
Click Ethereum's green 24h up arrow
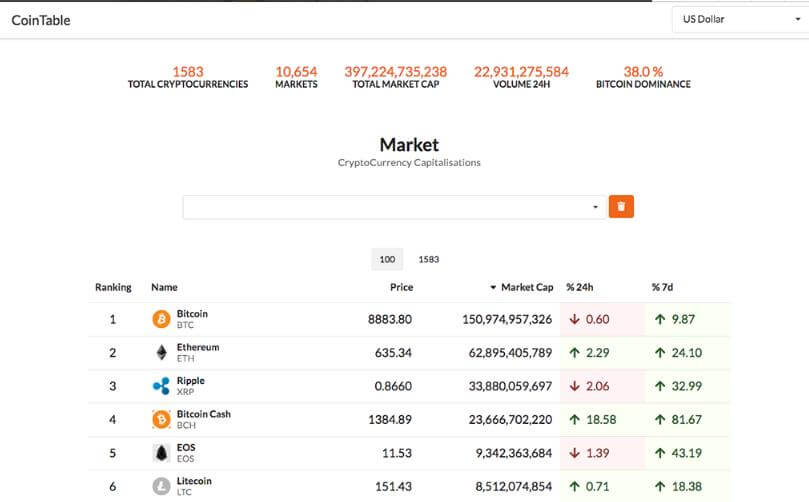tap(575, 353)
